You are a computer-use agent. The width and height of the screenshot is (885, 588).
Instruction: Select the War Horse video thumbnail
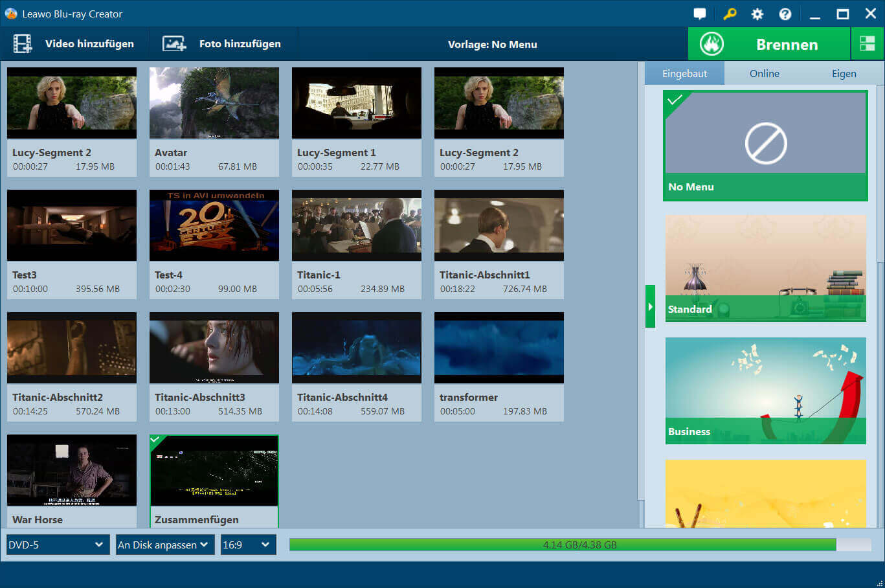[x=72, y=470]
